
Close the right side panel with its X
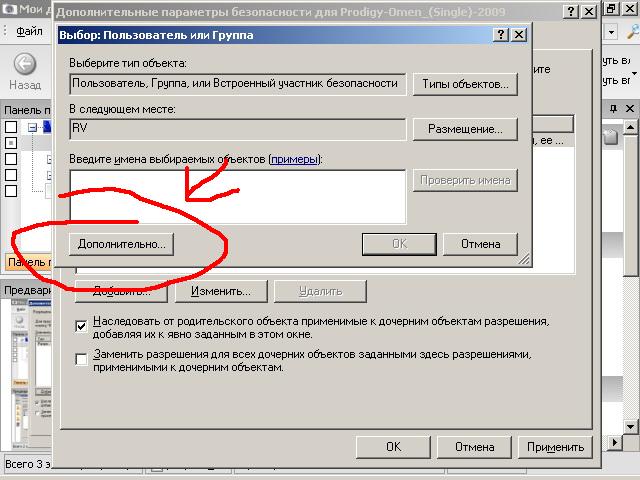pos(631,106)
